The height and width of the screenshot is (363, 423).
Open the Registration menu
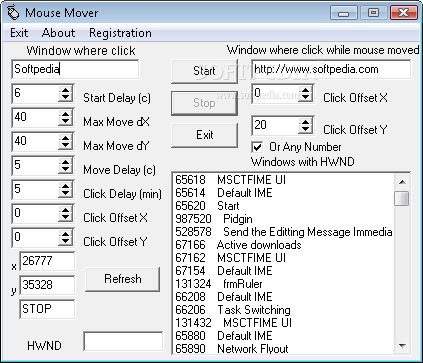pos(120,33)
